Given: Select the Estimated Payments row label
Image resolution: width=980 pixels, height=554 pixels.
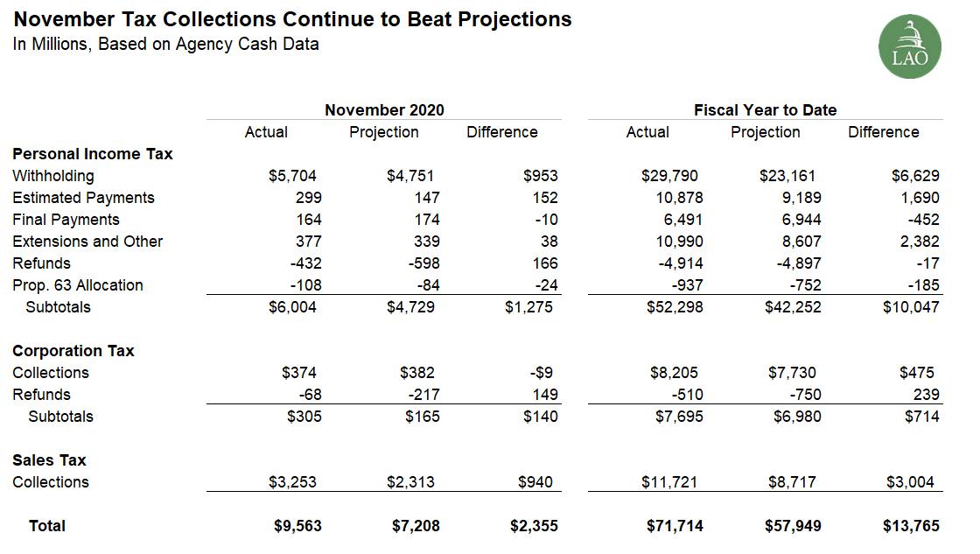Looking at the screenshot, I should (83, 198).
